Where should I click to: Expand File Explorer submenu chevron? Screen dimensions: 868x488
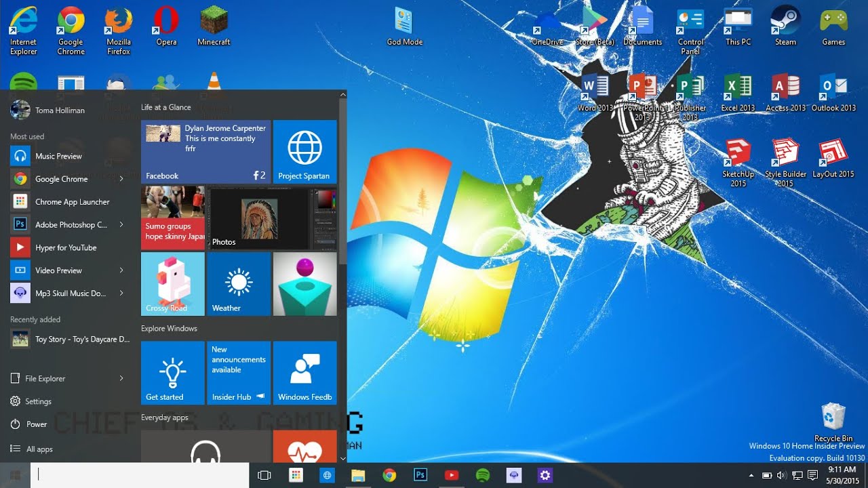121,378
